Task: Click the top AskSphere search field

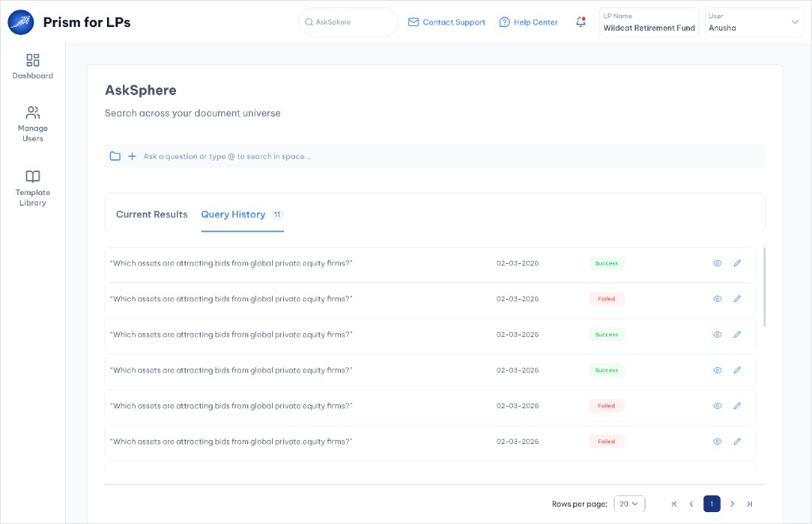Action: point(349,22)
